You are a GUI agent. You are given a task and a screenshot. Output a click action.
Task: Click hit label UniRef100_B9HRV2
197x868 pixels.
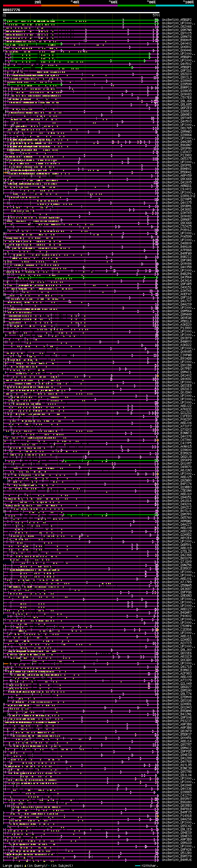[x=177, y=169]
